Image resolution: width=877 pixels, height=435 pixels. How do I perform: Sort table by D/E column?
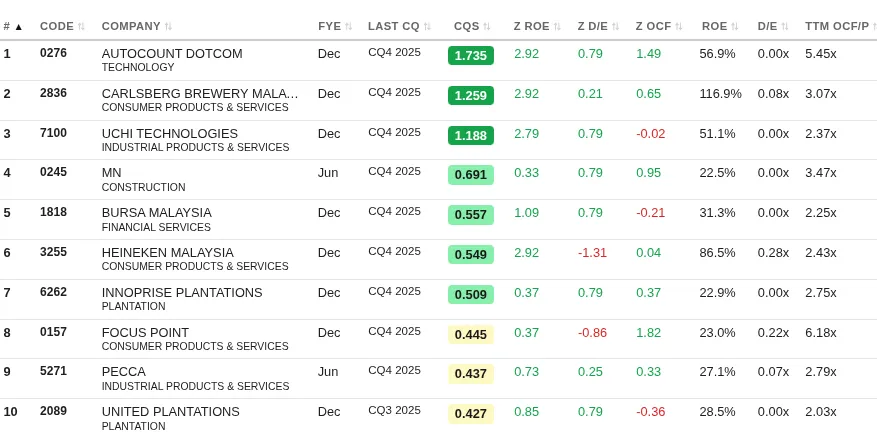(773, 26)
